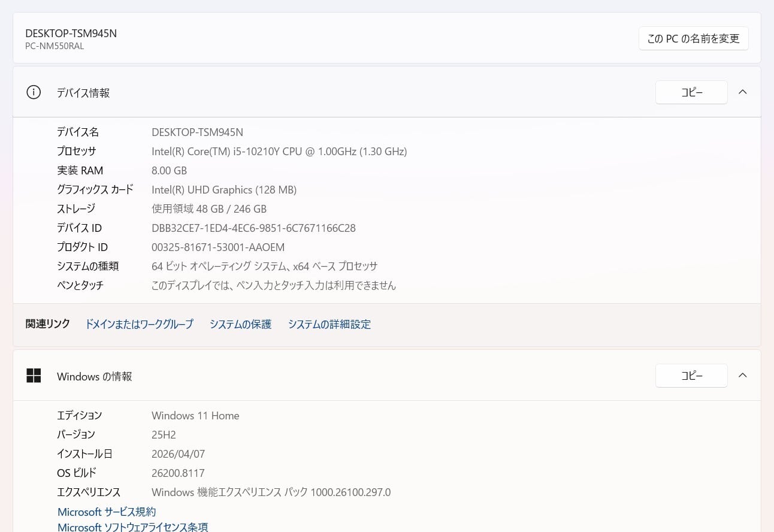This screenshot has height=532, width=774.
Task: Select the version value 25H2
Action: click(164, 435)
